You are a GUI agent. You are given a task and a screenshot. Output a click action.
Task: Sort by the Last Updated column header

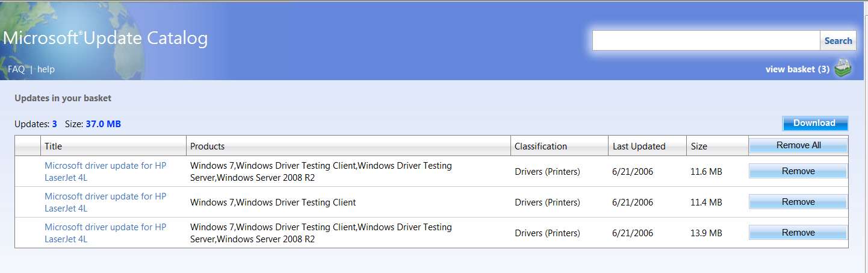pos(648,146)
